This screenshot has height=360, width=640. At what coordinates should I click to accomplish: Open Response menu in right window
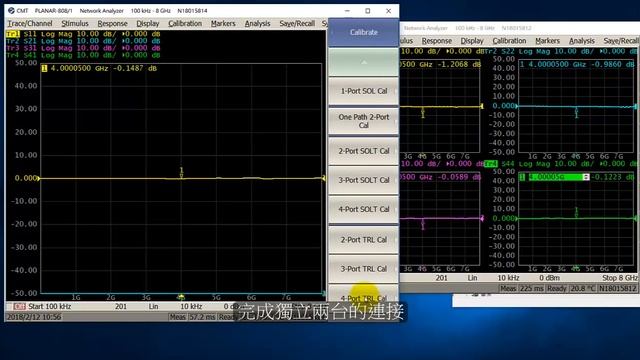[437, 41]
